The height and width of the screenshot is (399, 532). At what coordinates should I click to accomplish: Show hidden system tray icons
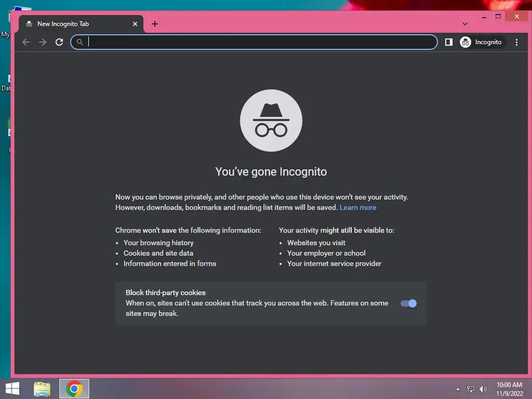pyautogui.click(x=458, y=389)
